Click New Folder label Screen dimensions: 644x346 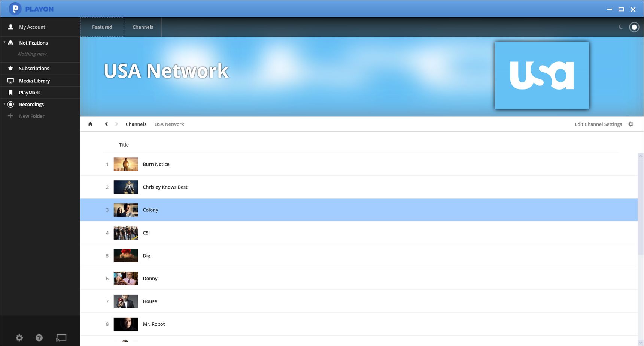tap(32, 116)
